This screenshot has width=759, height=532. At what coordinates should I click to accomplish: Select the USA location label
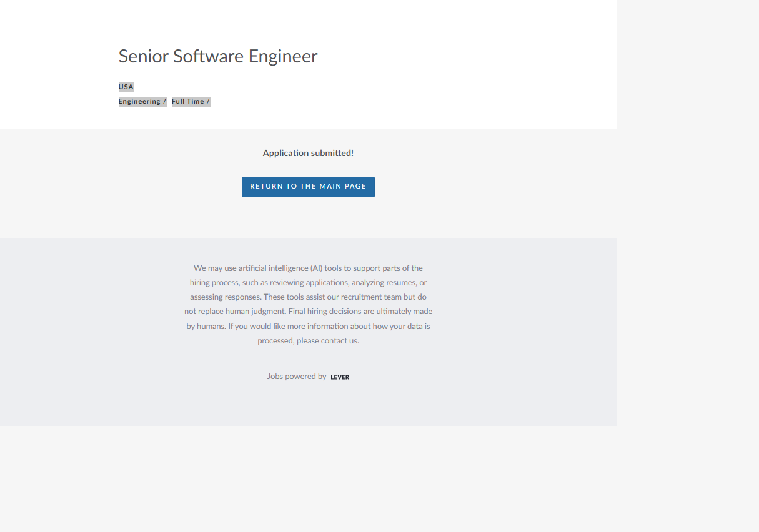point(126,87)
